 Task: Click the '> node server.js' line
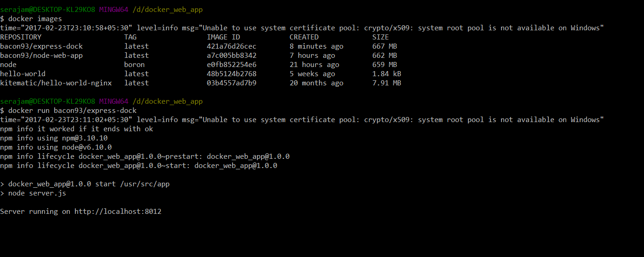(x=33, y=193)
